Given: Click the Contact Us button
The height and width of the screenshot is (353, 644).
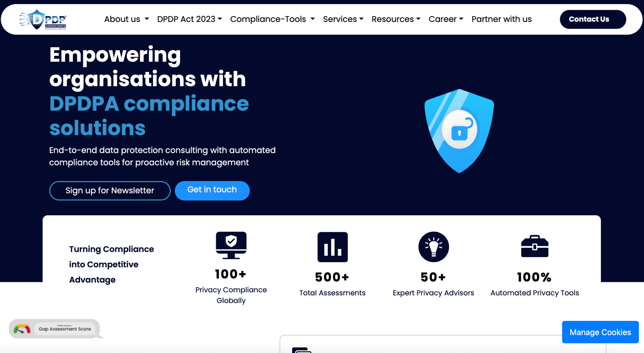Looking at the screenshot, I should [593, 19].
